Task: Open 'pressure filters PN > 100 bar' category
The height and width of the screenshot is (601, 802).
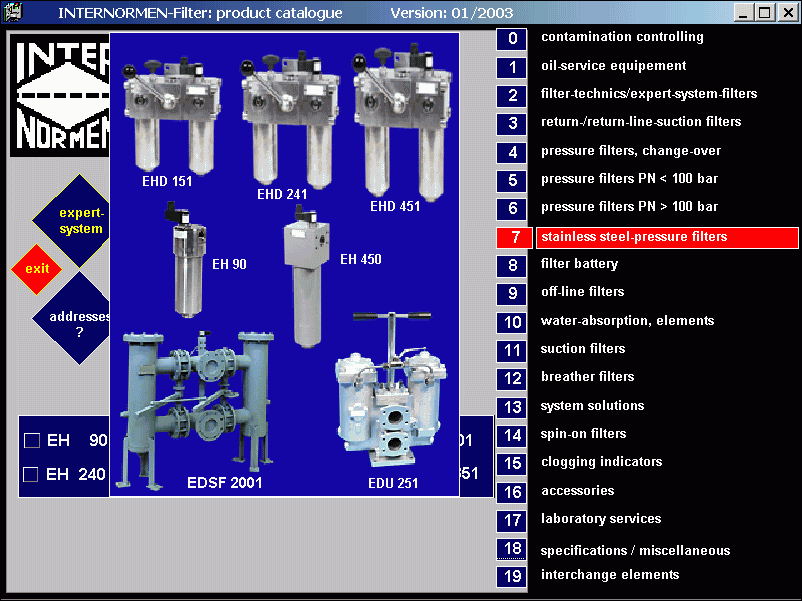Action: pyautogui.click(x=629, y=207)
